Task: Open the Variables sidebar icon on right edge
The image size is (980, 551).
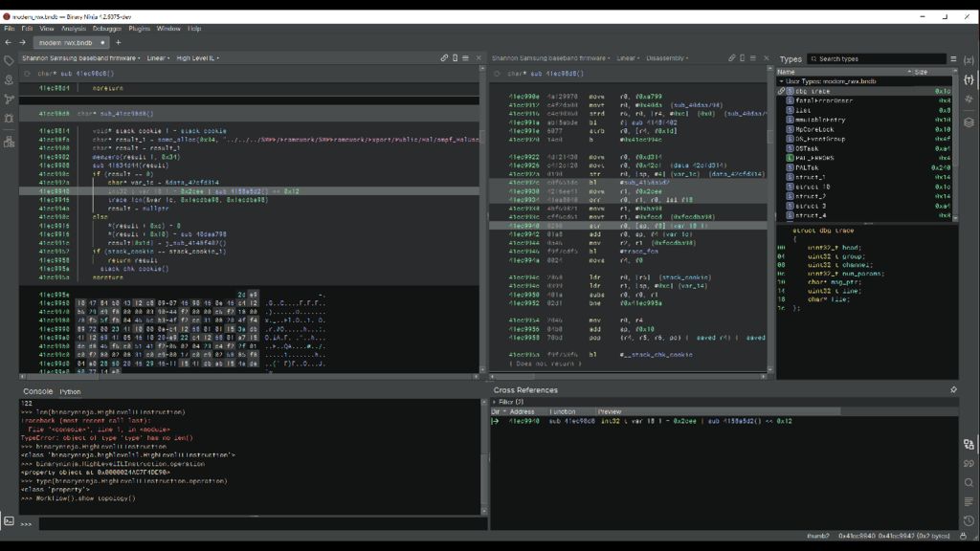Action: tap(969, 60)
